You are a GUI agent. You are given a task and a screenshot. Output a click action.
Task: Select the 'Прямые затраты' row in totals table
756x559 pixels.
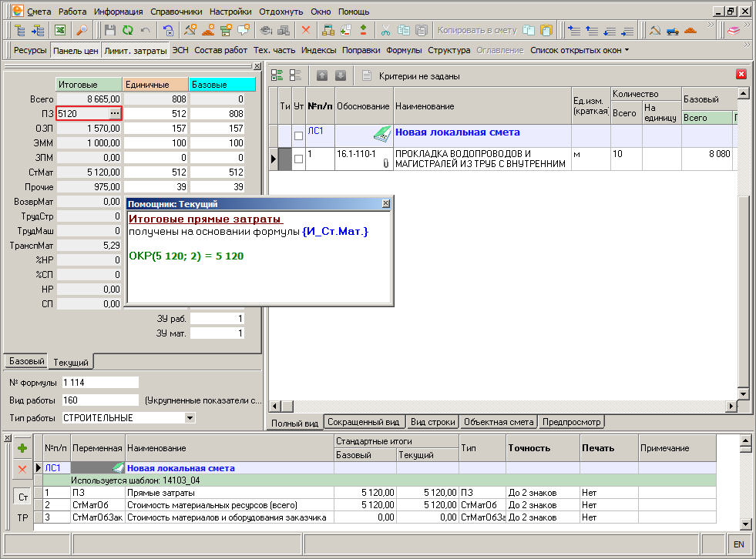pos(375,493)
